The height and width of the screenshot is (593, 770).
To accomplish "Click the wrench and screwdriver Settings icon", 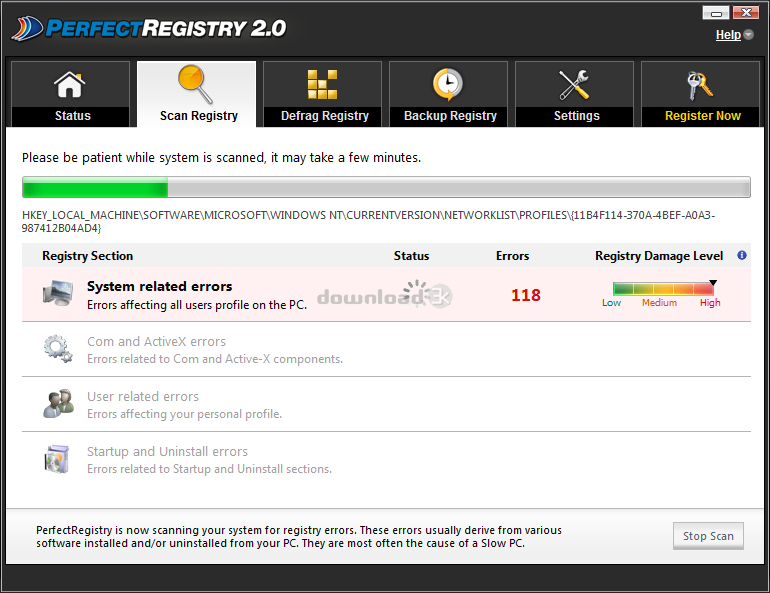I will point(575,84).
